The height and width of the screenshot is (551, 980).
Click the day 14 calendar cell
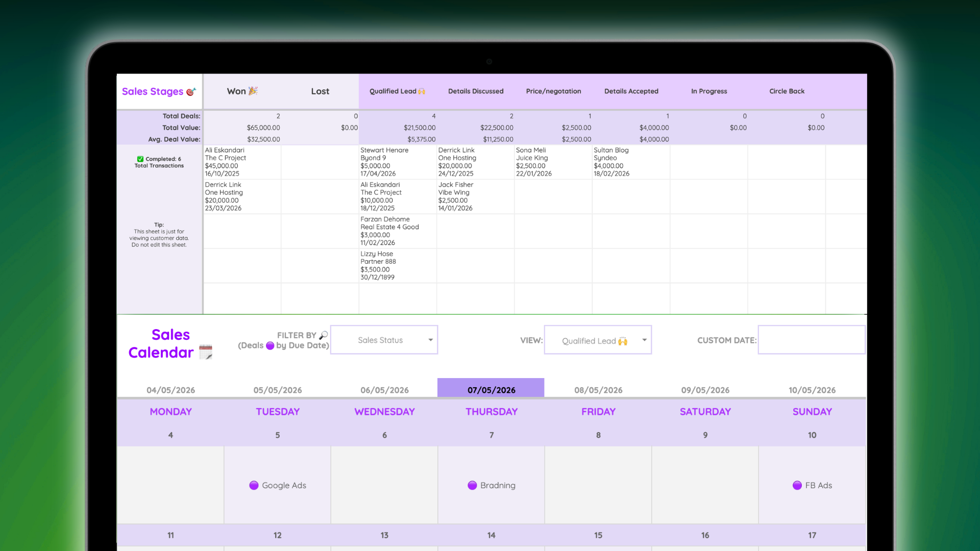tap(491, 535)
